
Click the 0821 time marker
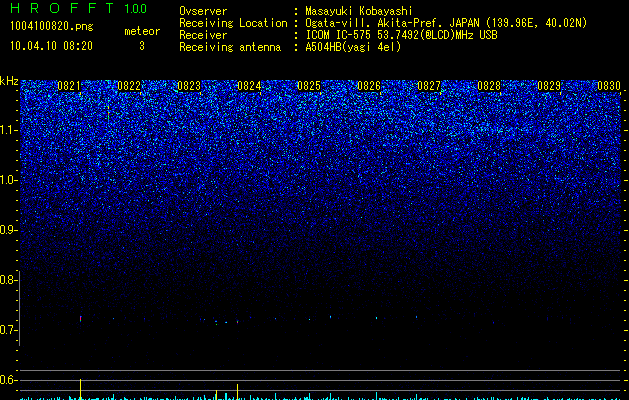click(69, 86)
